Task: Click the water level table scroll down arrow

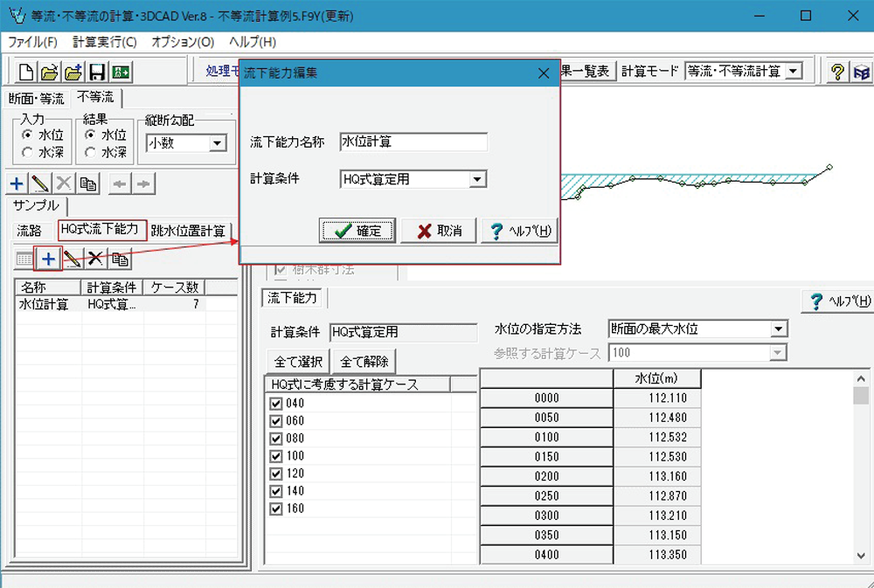Action: (861, 556)
